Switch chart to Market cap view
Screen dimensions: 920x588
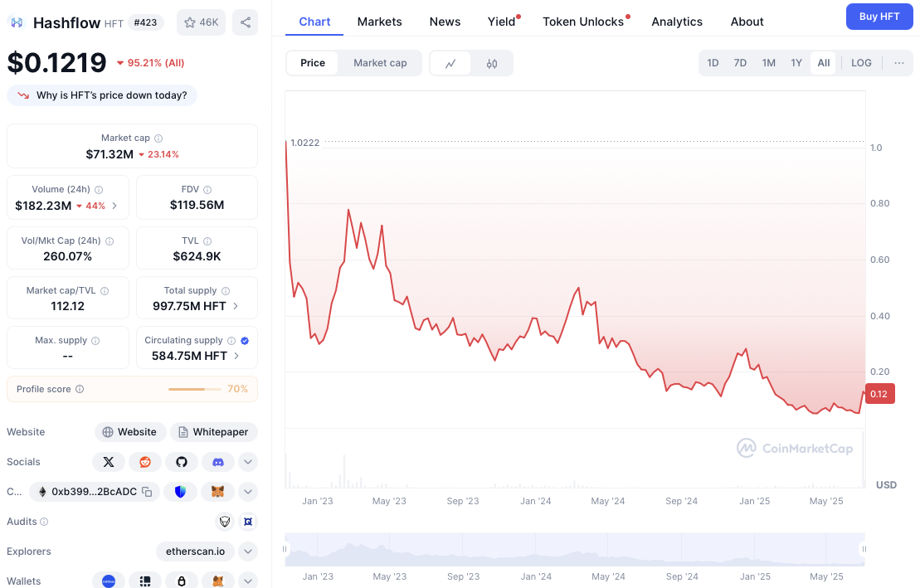click(380, 63)
